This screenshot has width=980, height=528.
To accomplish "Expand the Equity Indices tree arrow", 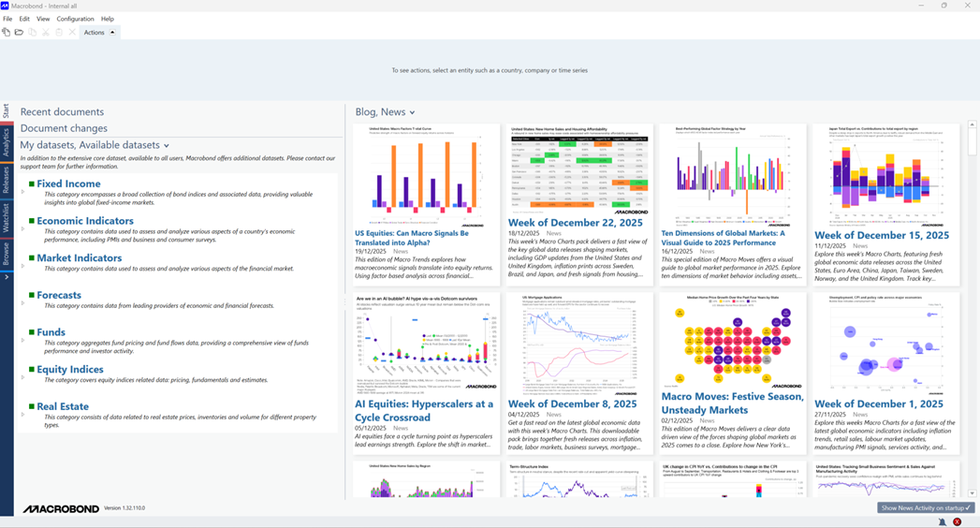I will click(23, 377).
